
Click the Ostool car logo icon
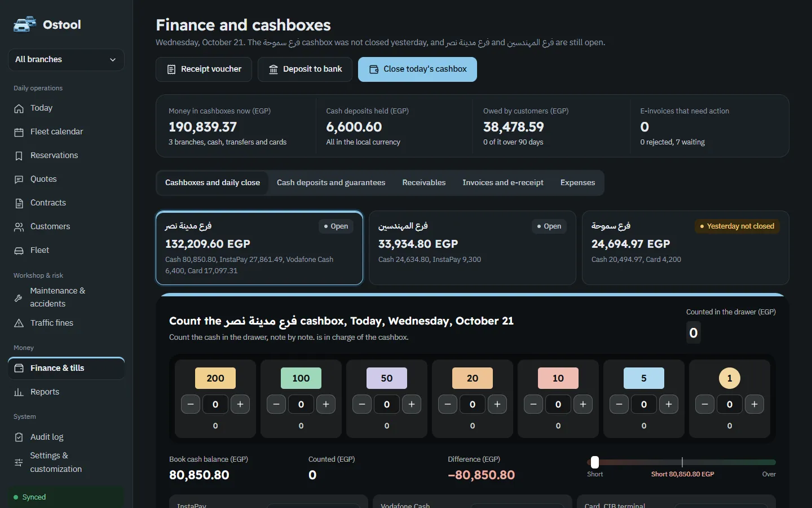25,24
